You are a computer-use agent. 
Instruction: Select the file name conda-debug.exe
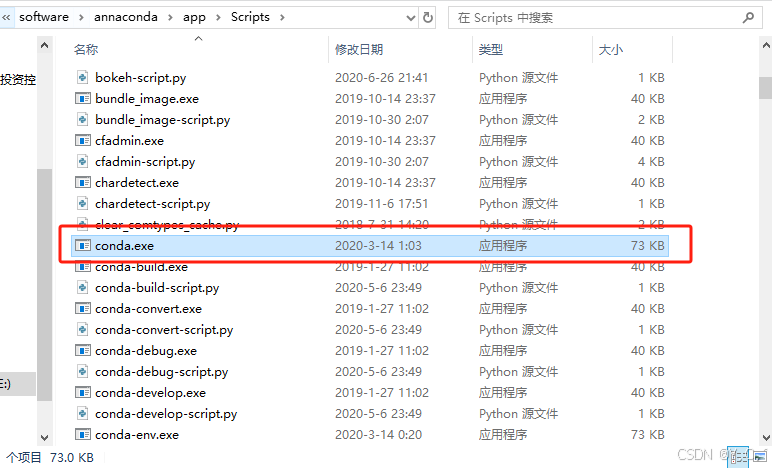(146, 351)
